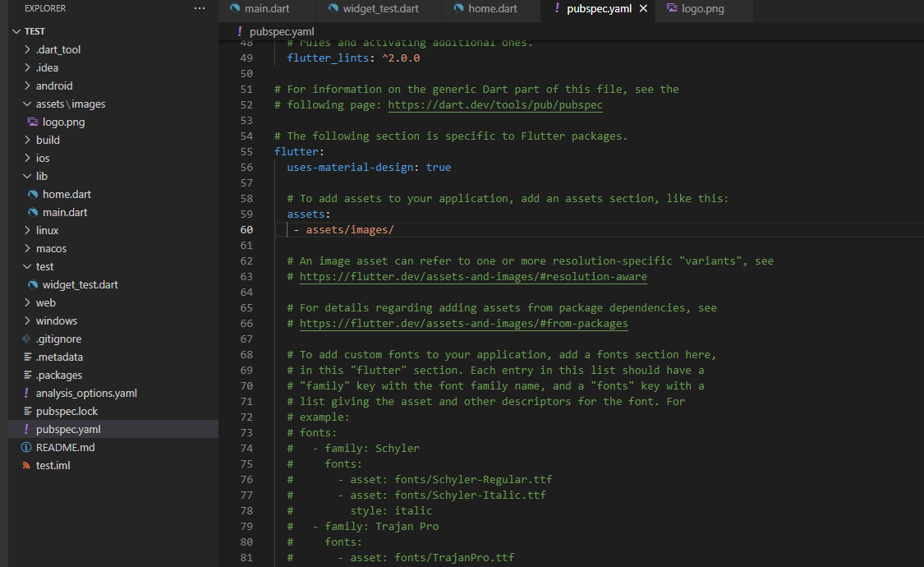Switch to main.dart editor tab
This screenshot has height=567, width=924.
pos(267,9)
